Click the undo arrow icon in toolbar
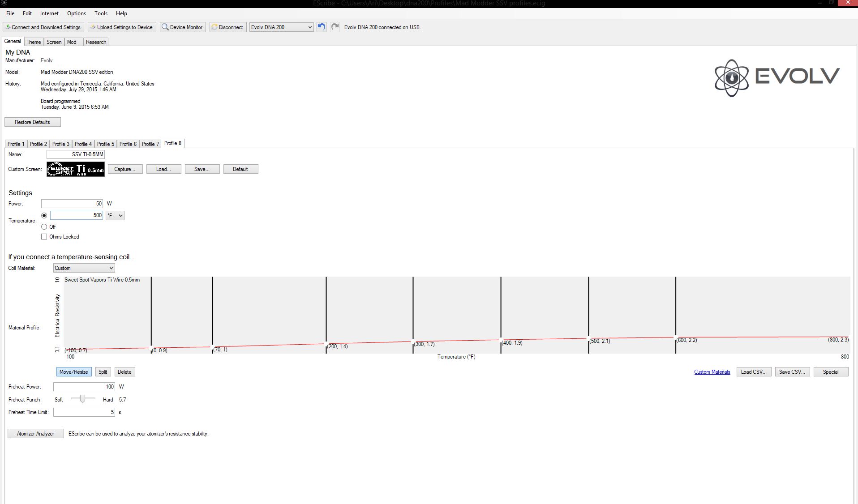The height and width of the screenshot is (504, 858). pyautogui.click(x=321, y=27)
